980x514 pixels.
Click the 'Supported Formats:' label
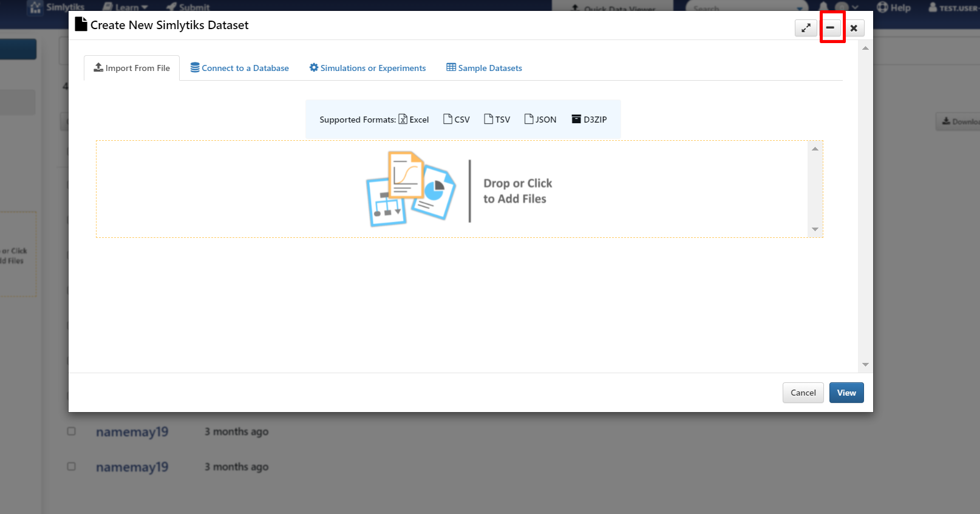[358, 120]
